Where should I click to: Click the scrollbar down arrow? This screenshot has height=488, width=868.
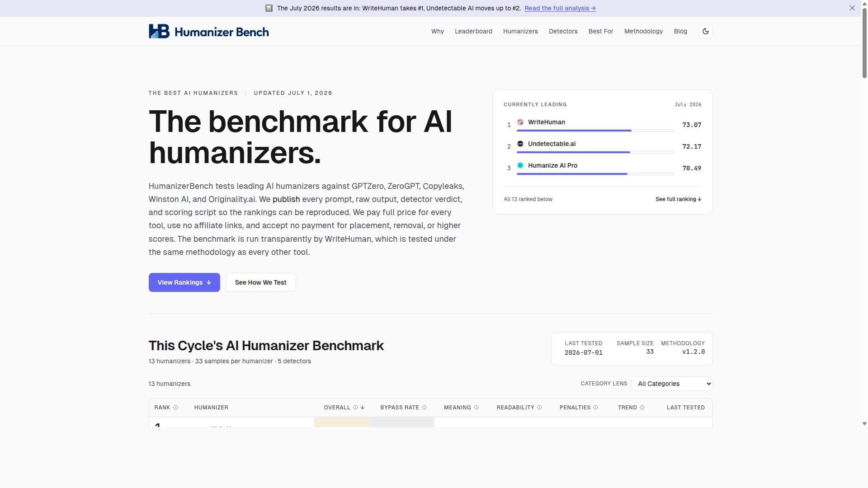point(864,424)
